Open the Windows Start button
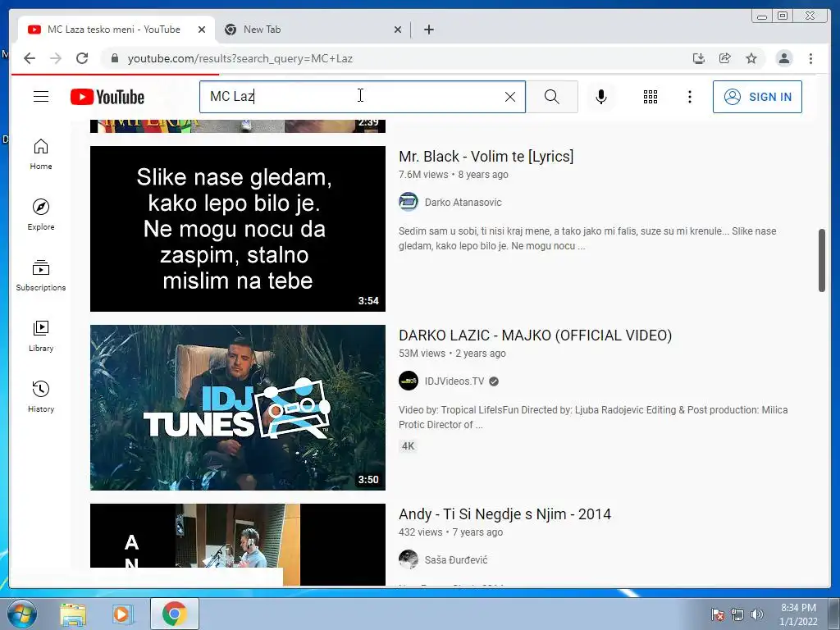This screenshot has height=630, width=840. (22, 614)
